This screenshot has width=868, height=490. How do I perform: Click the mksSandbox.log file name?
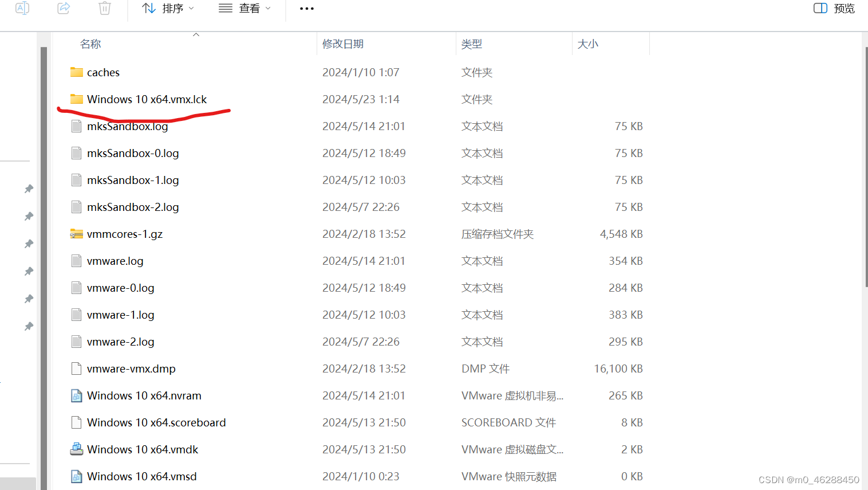click(x=128, y=126)
